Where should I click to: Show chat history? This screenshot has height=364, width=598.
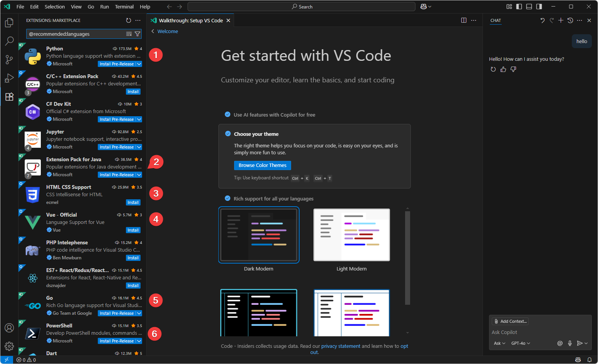570,20
